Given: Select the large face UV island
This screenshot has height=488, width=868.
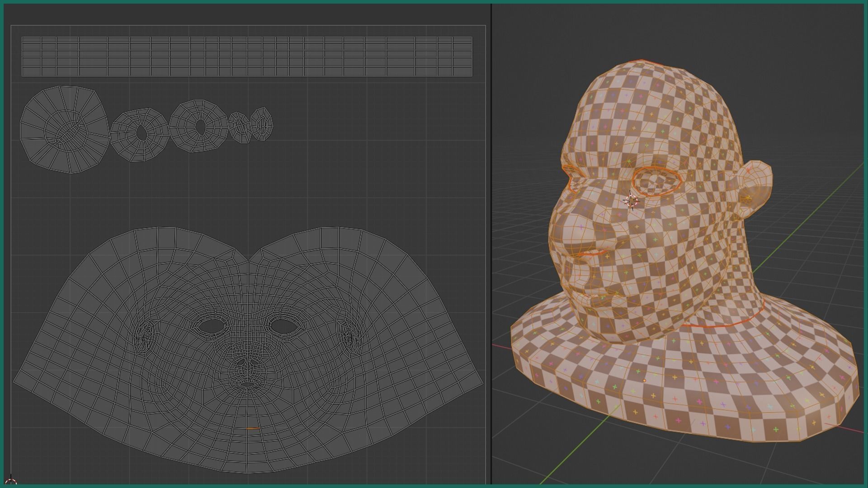Looking at the screenshot, I should pos(248,350).
